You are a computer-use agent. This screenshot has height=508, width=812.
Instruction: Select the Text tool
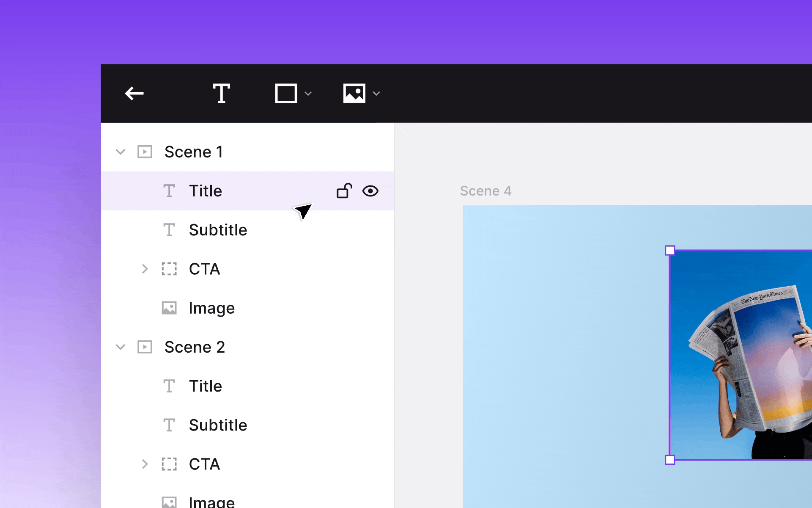(x=221, y=93)
